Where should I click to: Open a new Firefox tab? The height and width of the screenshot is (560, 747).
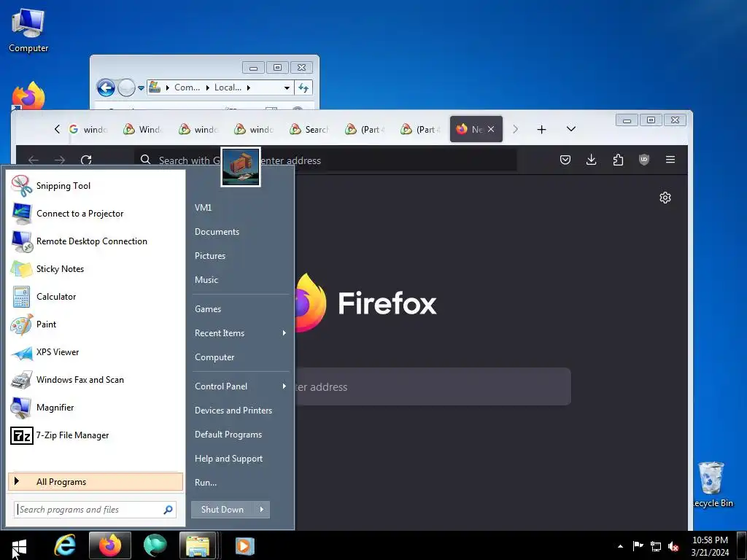pyautogui.click(x=542, y=129)
